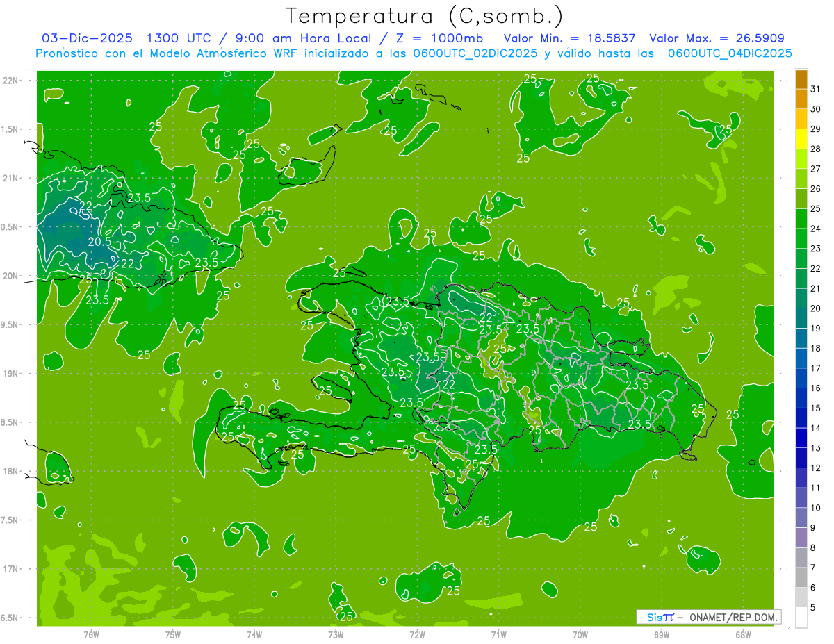This screenshot has width=834, height=644.
Task: Click the '20N' latitude axis label
Action: pyautogui.click(x=11, y=276)
